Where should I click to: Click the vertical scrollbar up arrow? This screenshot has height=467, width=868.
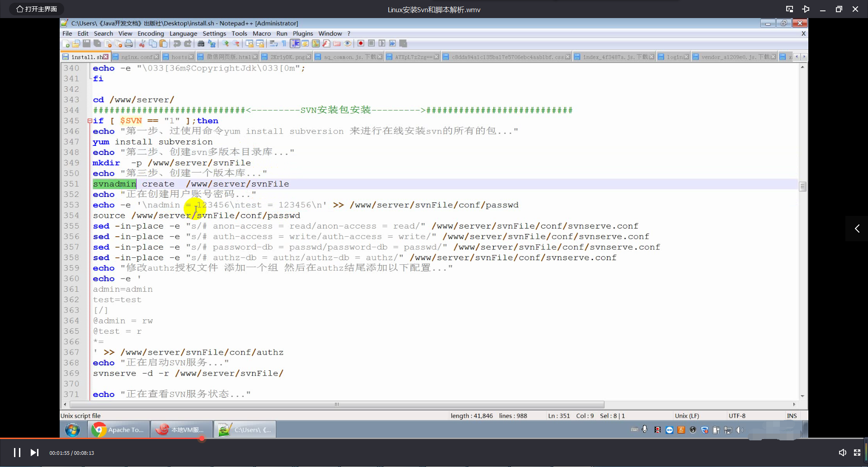pos(802,67)
